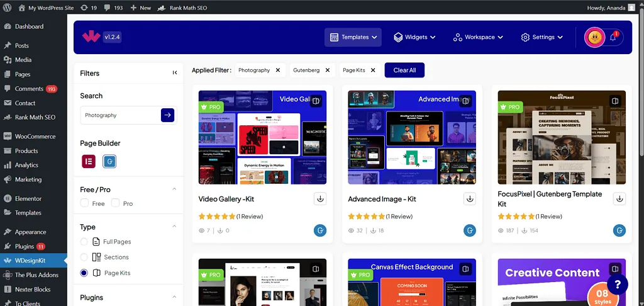Remove the Photography filter tag
The height and width of the screenshot is (306, 644).
278,71
